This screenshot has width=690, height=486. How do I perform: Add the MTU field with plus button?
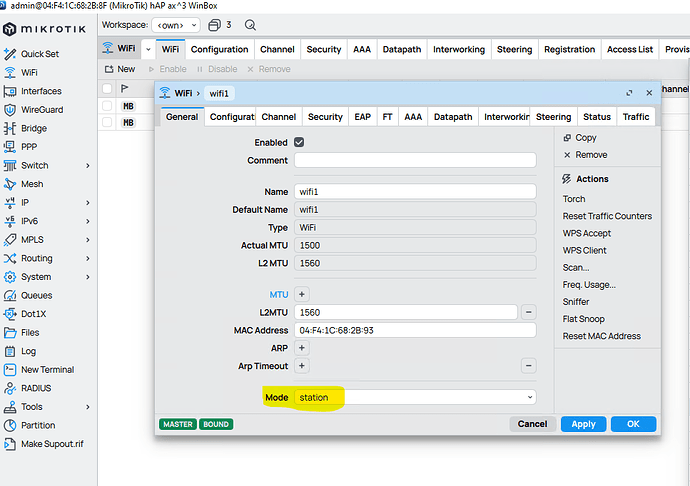(x=302, y=294)
